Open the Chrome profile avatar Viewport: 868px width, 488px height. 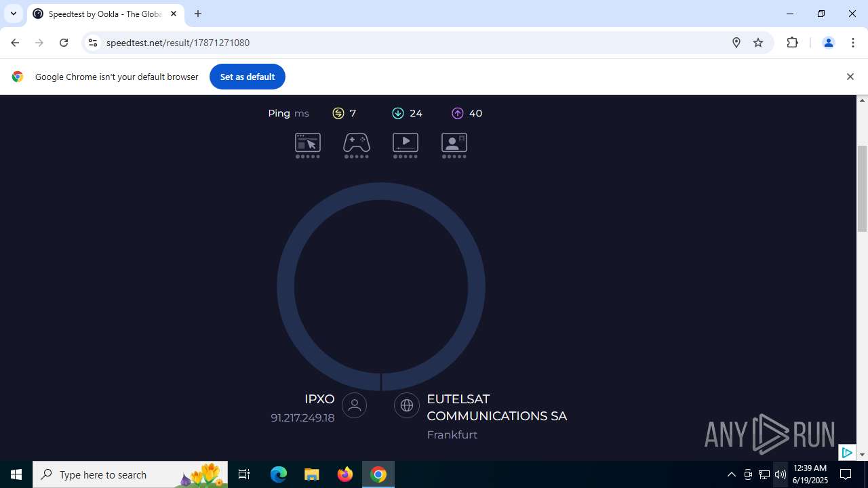(x=828, y=43)
